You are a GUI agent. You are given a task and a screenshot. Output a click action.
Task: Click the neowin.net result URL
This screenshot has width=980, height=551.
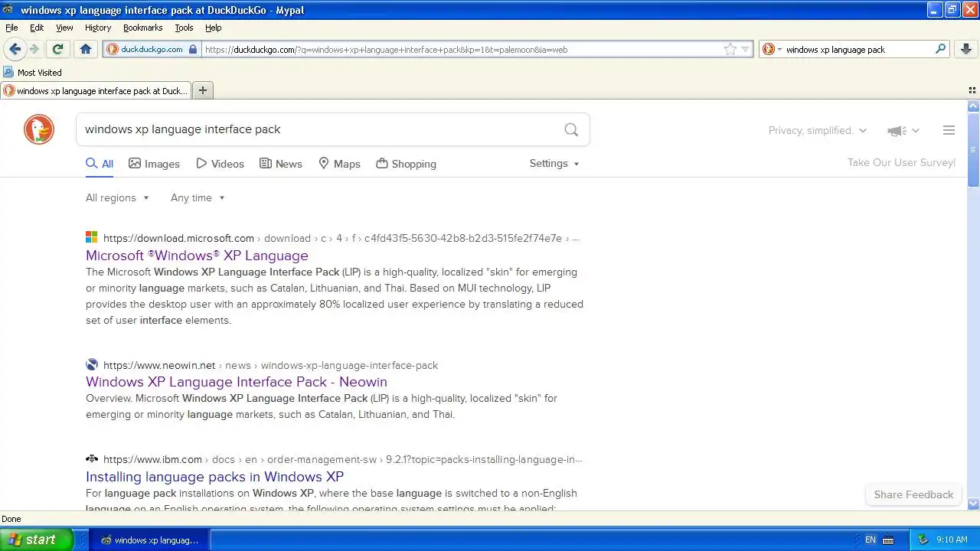click(x=270, y=365)
